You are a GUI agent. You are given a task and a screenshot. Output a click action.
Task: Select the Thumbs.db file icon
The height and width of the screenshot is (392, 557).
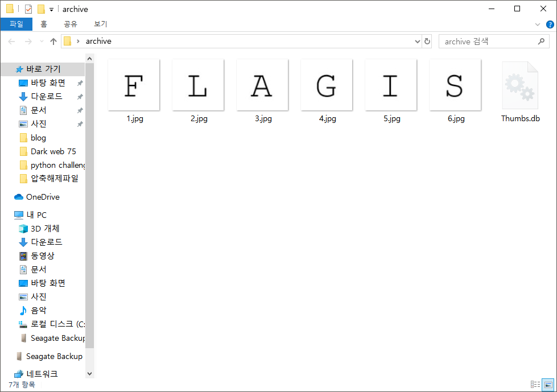coord(520,85)
